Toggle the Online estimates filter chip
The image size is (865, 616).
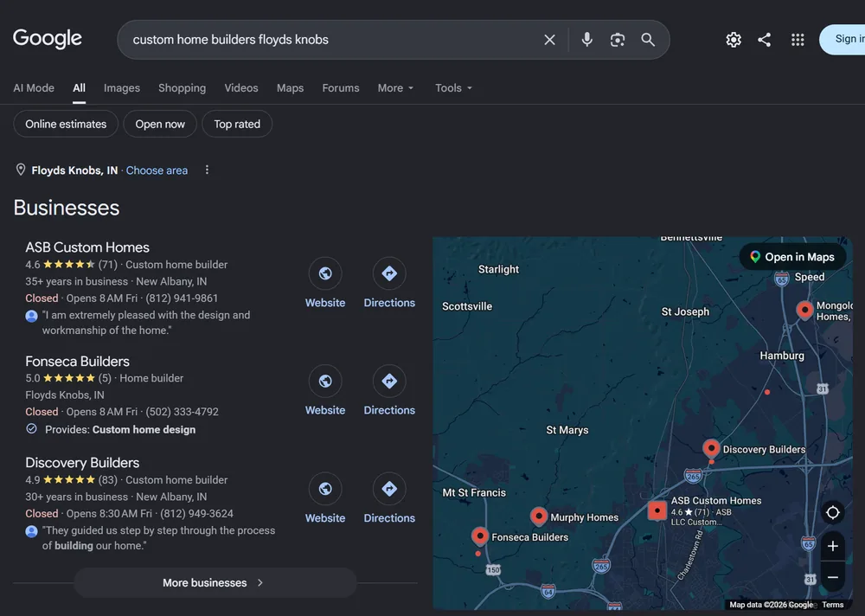click(x=66, y=125)
